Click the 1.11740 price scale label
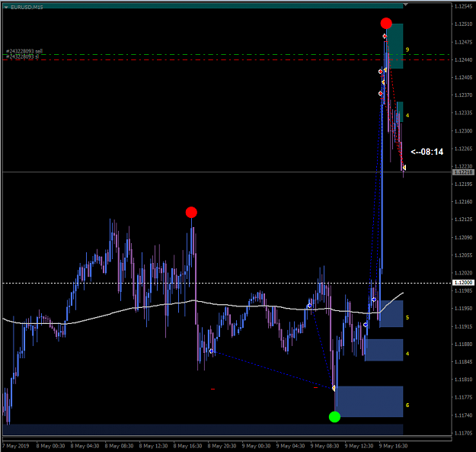 pos(463,415)
